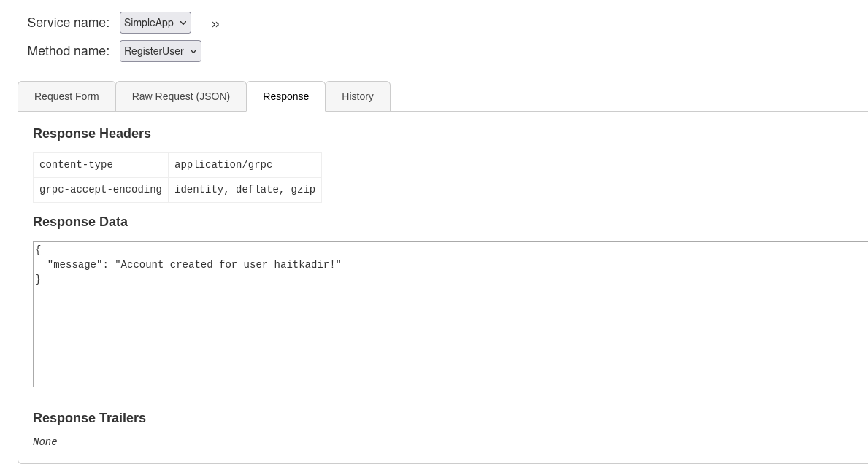The width and height of the screenshot is (868, 472).
Task: Click the content-type header name cell
Action: [101, 165]
